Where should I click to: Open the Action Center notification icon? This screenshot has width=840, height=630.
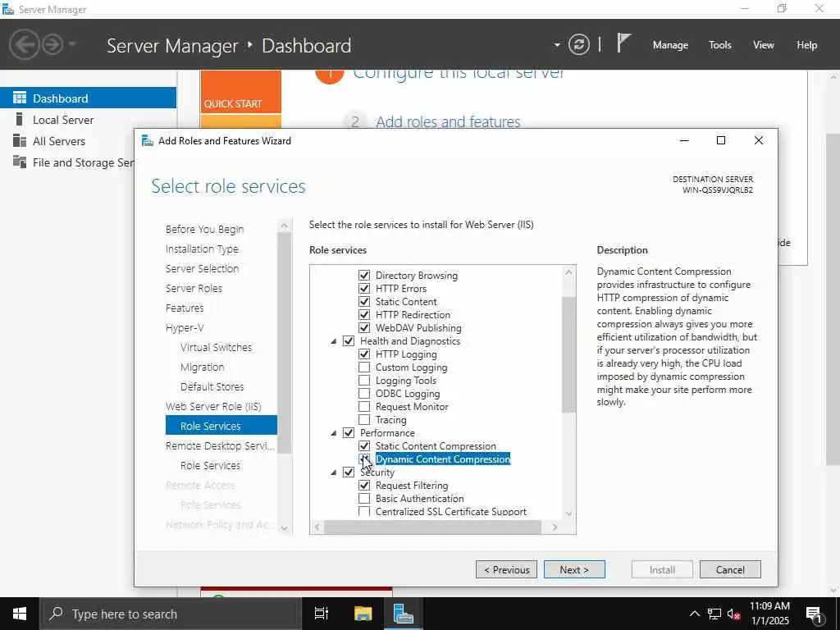point(814,614)
